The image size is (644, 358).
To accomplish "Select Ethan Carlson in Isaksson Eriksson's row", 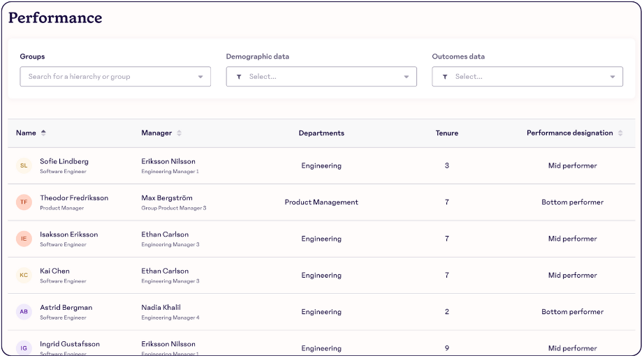I will (x=165, y=234).
